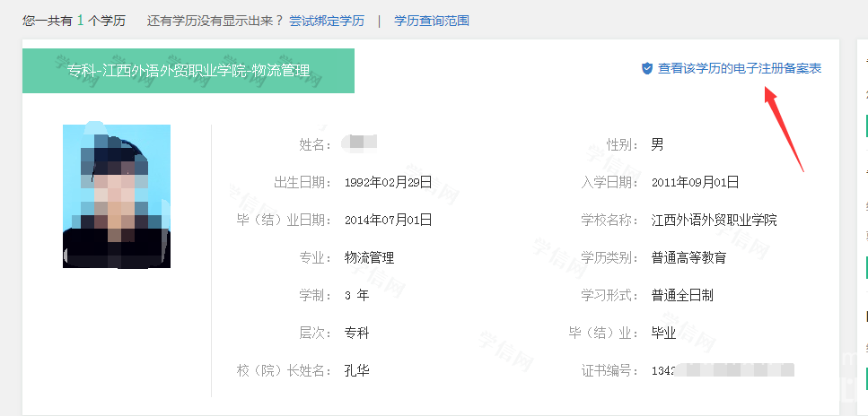
Task: Click the 尝试绑定学历 link
Action: tap(325, 20)
